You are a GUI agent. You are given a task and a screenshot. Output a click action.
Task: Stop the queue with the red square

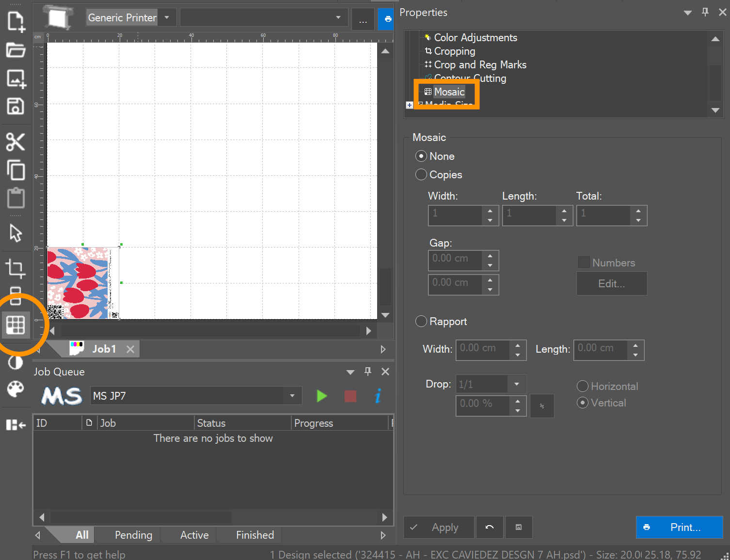click(350, 396)
